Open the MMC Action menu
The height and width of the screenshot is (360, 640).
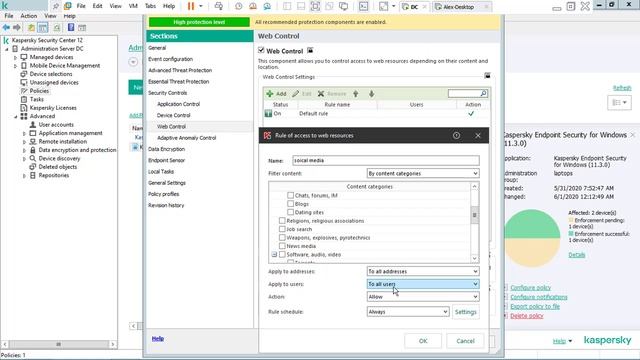click(x=29, y=16)
